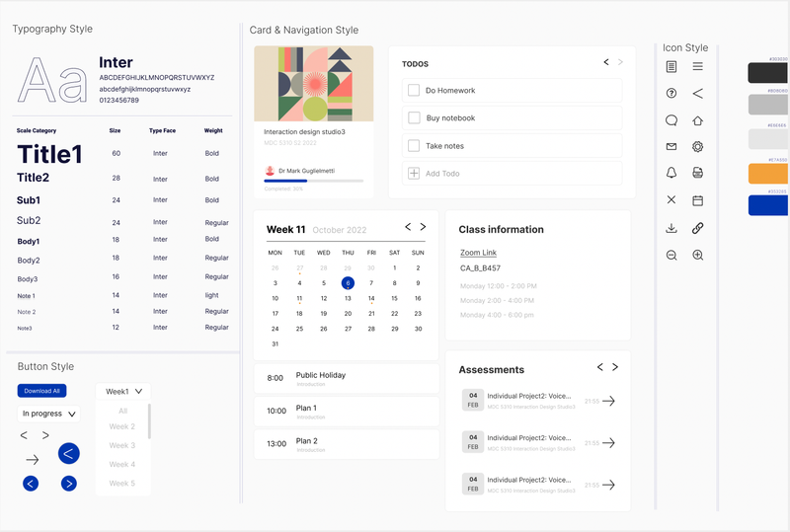Go to next week in calendar
Image resolution: width=790 pixels, height=532 pixels.
click(423, 227)
